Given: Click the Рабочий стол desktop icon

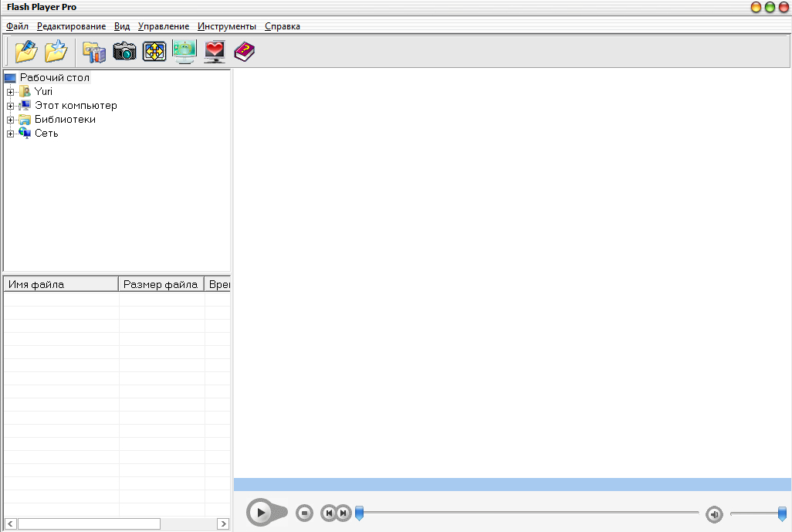Looking at the screenshot, I should click(x=11, y=78).
